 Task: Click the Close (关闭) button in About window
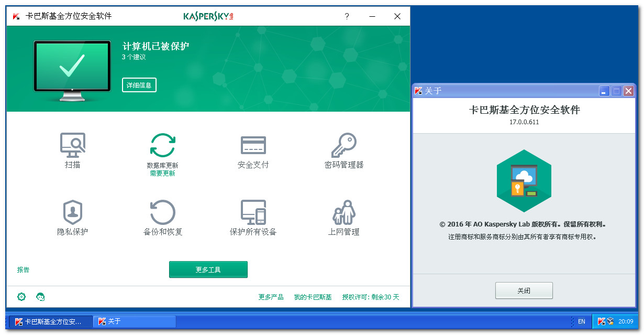pos(524,290)
